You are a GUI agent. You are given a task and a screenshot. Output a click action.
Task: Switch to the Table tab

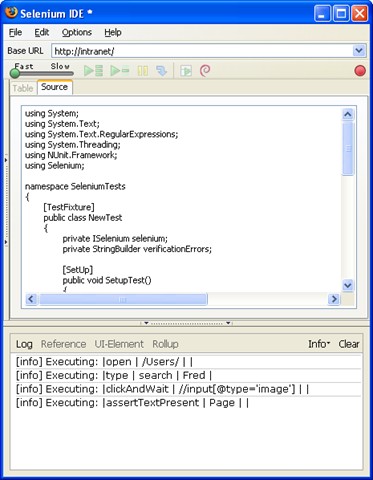[23, 88]
